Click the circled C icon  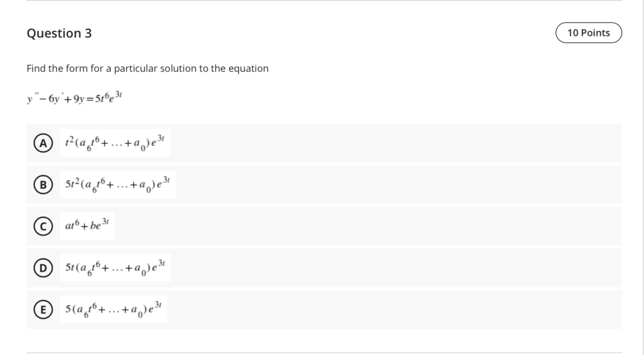(x=43, y=226)
